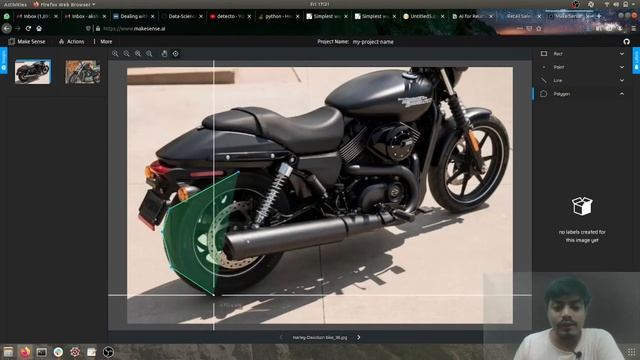Image resolution: width=640 pixels, height=360 pixels.
Task: Click the padlock site security icon
Action: click(x=98, y=29)
